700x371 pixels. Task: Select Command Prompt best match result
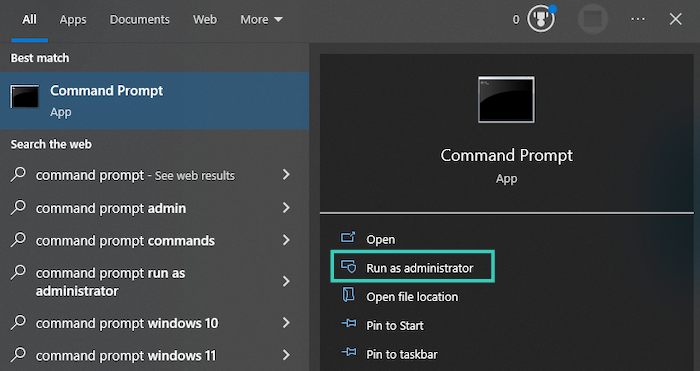[x=154, y=101]
